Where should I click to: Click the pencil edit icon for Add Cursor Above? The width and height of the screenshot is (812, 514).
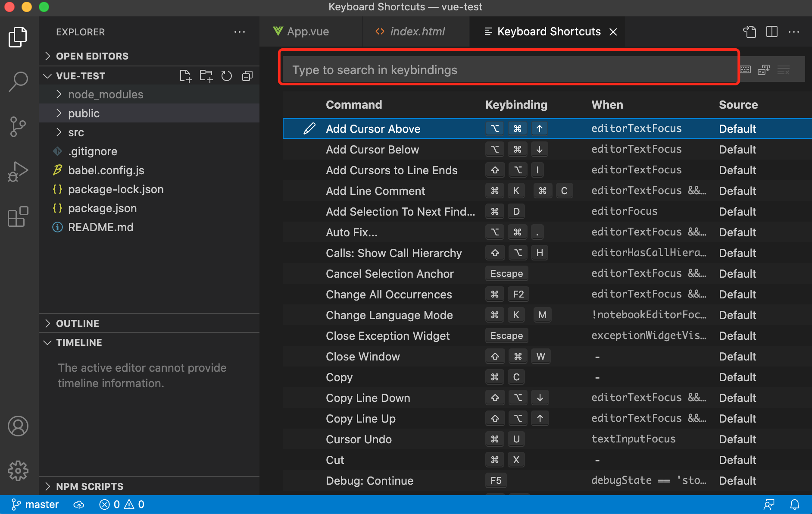coord(309,128)
